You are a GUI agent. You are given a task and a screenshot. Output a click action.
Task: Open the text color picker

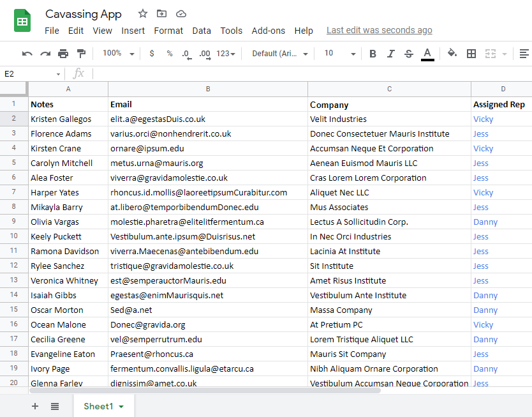427,54
